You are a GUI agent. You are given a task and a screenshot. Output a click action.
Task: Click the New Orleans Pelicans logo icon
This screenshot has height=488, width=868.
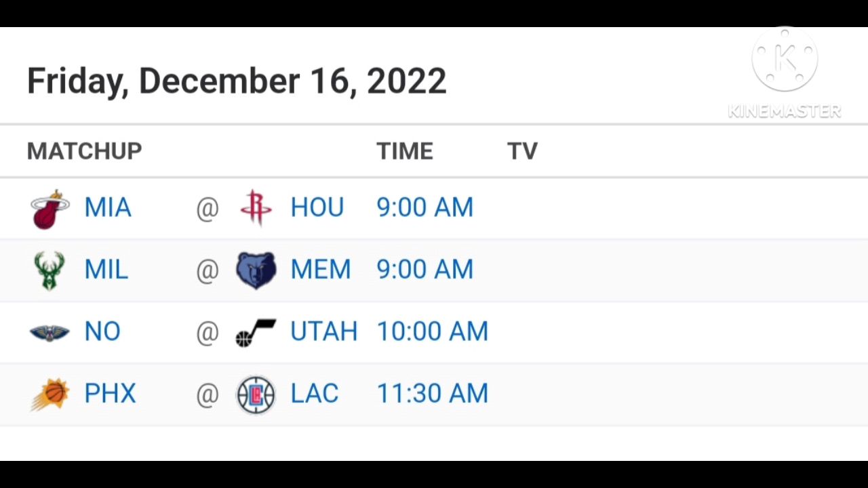pos(50,333)
